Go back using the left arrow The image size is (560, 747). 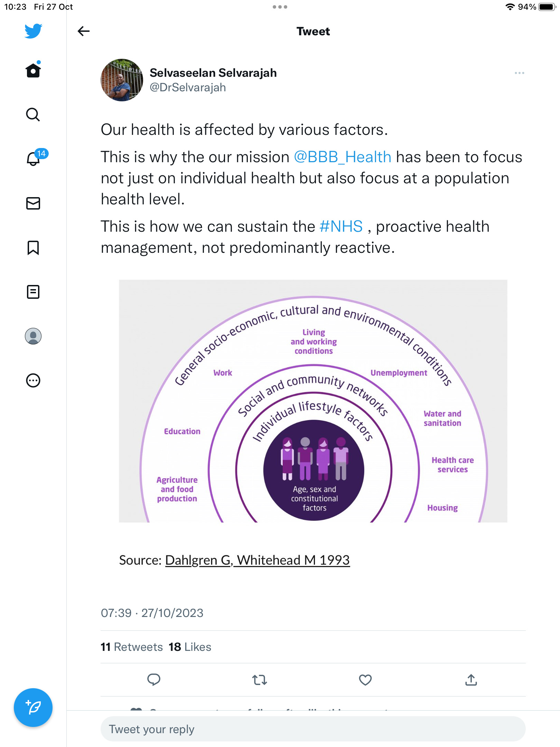tap(84, 31)
